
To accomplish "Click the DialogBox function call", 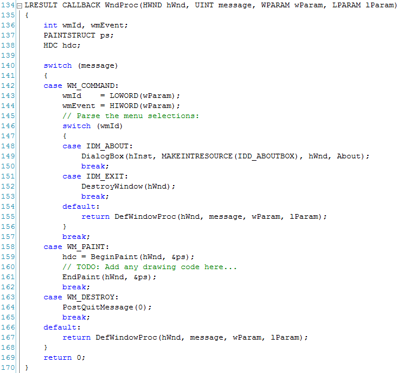I will (x=225, y=156).
